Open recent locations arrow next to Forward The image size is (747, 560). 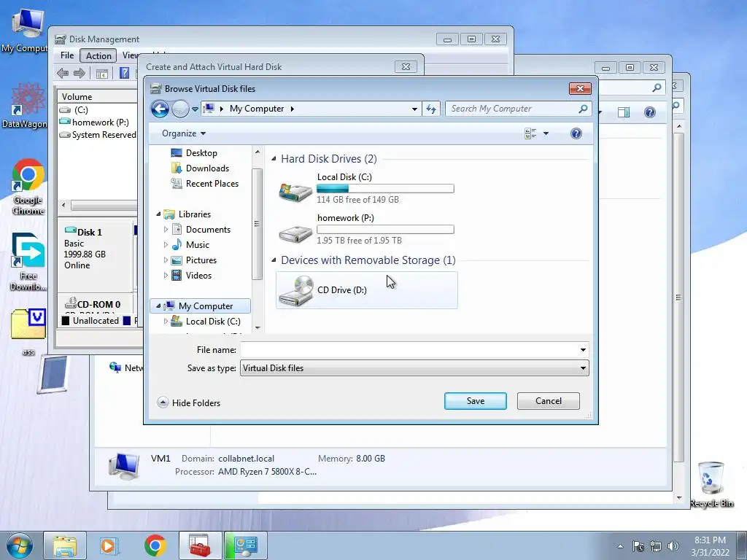pyautogui.click(x=195, y=109)
